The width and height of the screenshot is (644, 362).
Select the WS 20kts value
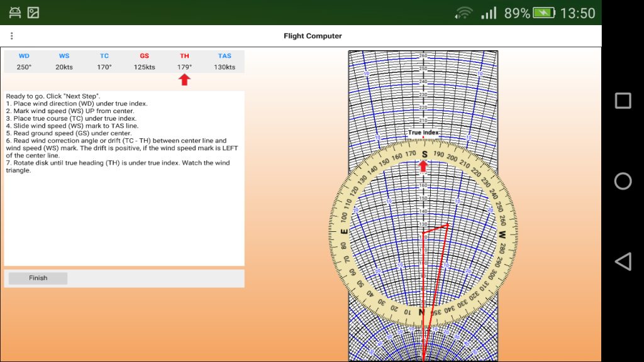[64, 67]
